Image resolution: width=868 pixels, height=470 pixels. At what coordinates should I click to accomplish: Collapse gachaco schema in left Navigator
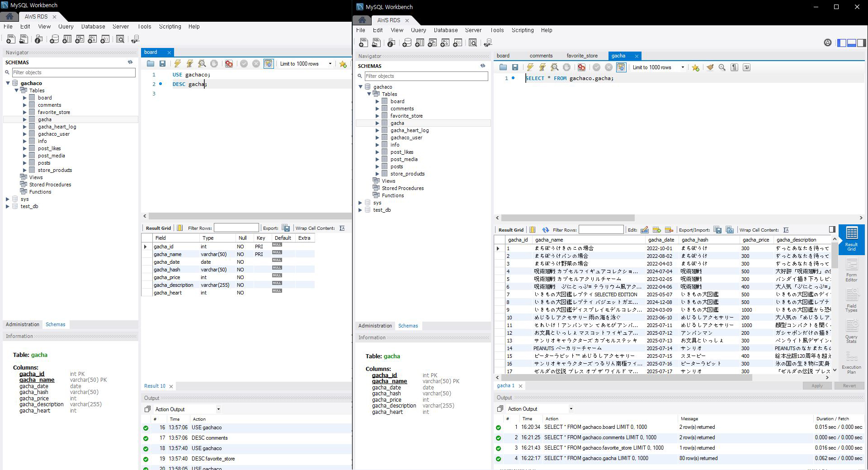(8, 83)
